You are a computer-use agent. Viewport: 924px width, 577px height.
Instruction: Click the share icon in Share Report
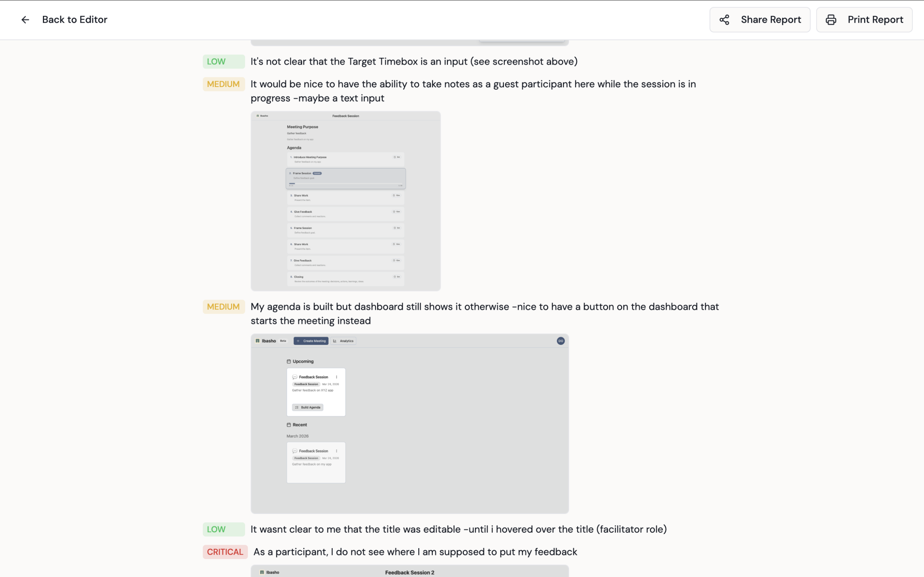pos(724,20)
